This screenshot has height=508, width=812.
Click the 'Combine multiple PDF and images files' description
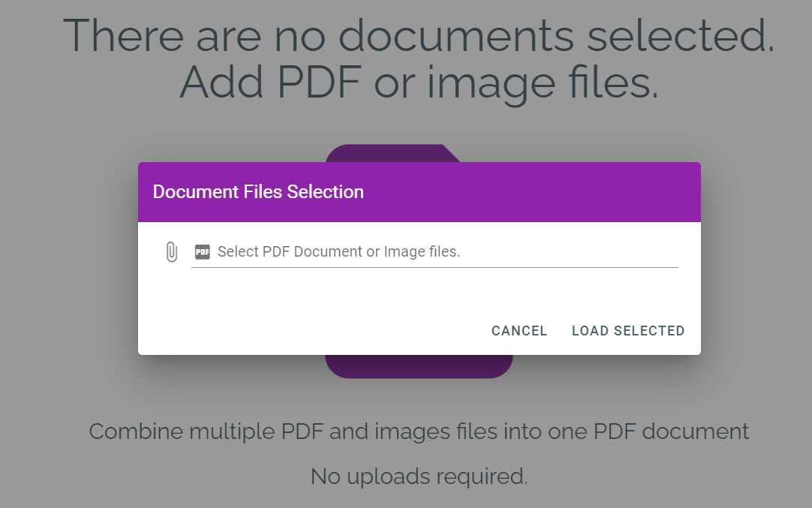pos(419,431)
